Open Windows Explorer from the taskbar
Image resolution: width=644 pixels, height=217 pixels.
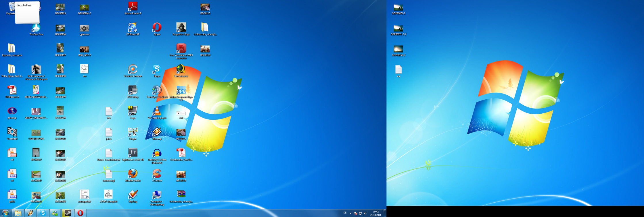click(18, 213)
